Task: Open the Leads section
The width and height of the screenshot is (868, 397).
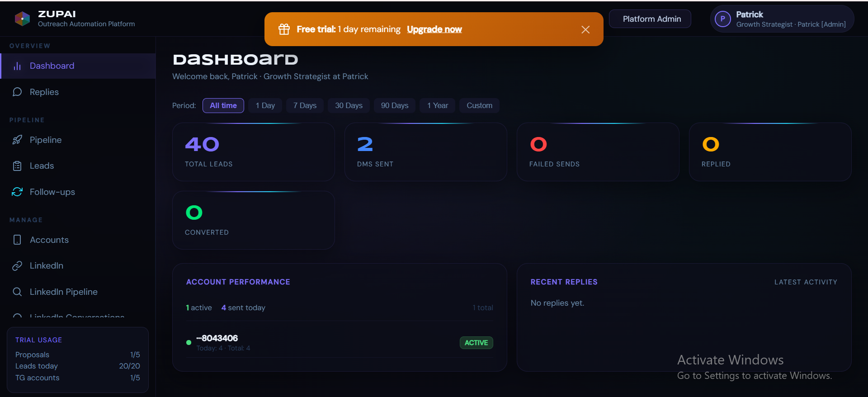Action: point(78,166)
